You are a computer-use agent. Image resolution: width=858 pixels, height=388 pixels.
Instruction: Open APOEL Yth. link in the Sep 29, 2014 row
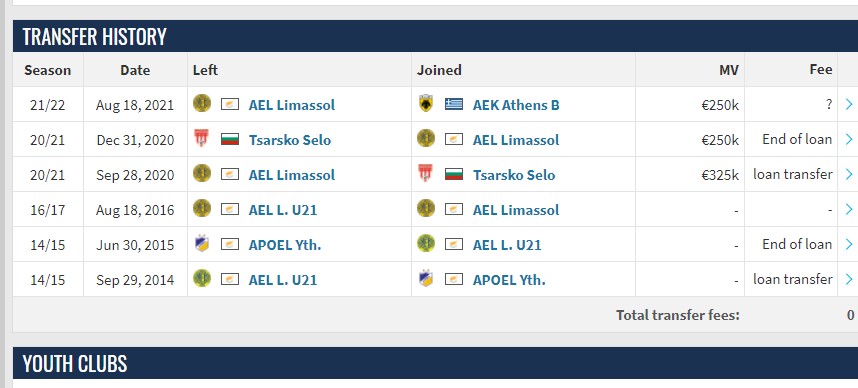(x=509, y=280)
